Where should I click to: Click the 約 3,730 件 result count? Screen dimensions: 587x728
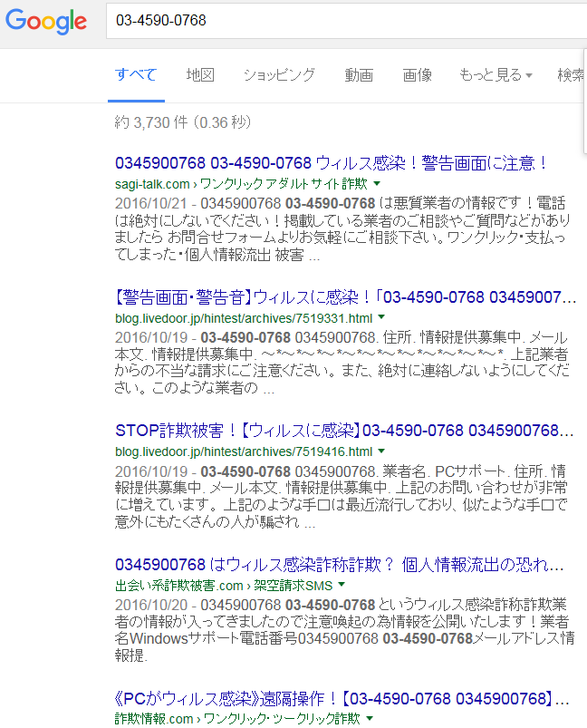click(x=183, y=122)
